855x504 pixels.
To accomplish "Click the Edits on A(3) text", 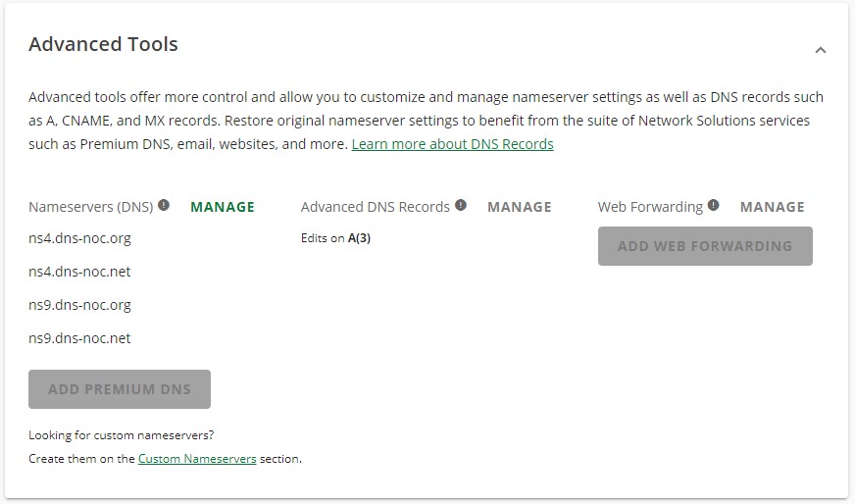I will click(x=335, y=238).
